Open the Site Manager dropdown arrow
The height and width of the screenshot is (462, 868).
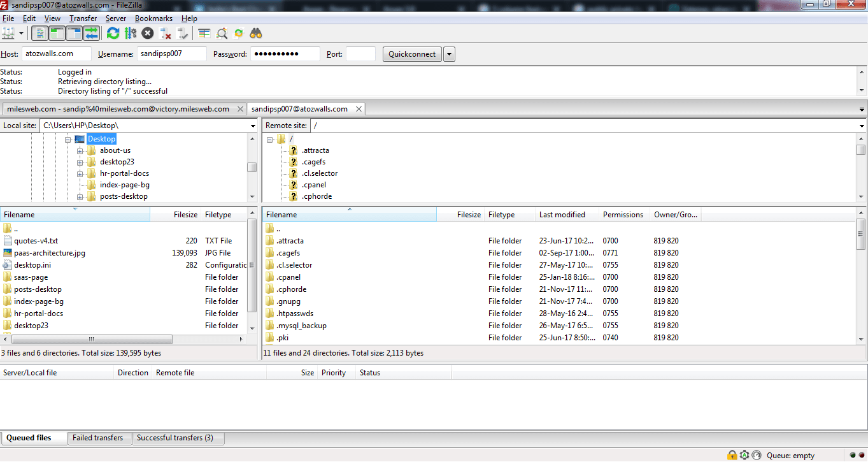tap(21, 33)
